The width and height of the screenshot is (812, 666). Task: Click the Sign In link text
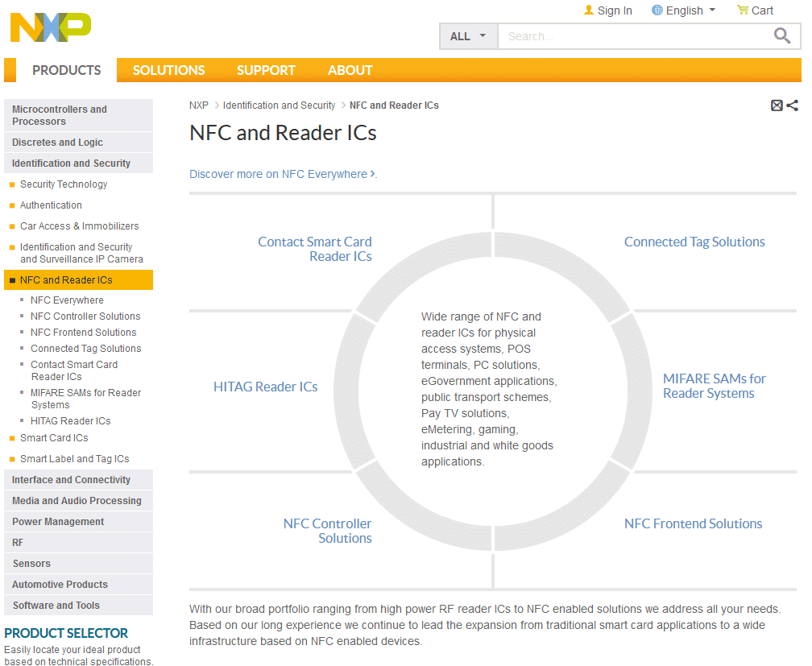(615, 10)
